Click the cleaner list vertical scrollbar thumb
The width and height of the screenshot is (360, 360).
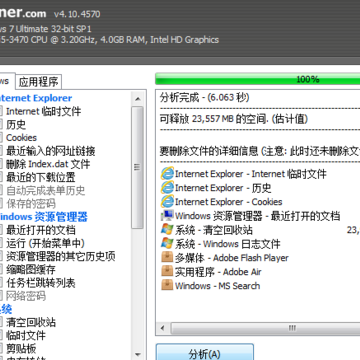pos(138,168)
